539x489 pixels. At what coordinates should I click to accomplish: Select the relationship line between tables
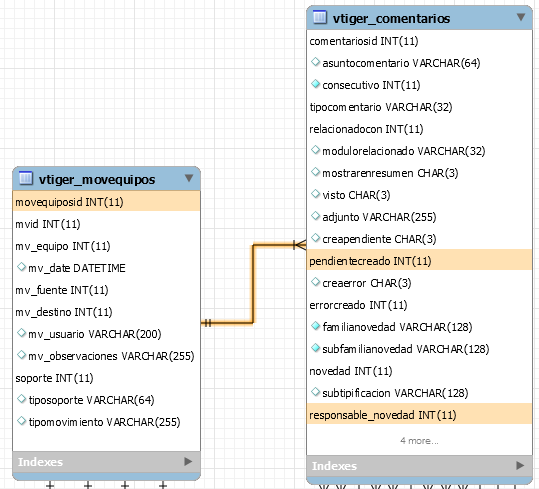253,284
